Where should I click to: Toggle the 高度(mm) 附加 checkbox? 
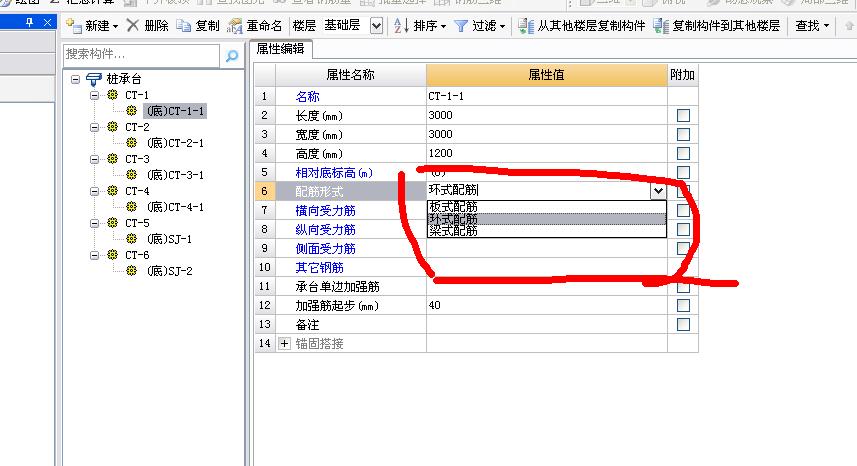(683, 154)
